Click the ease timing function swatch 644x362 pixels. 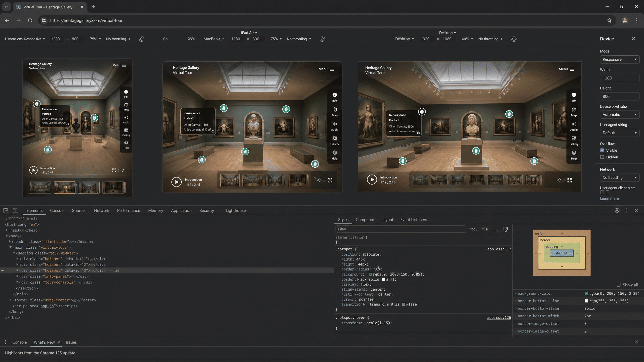(x=404, y=304)
